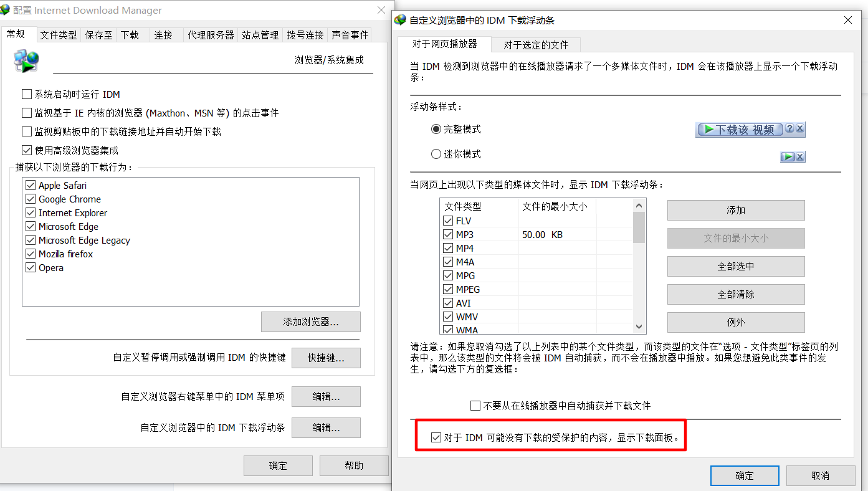Uncheck MPG file type

(448, 276)
